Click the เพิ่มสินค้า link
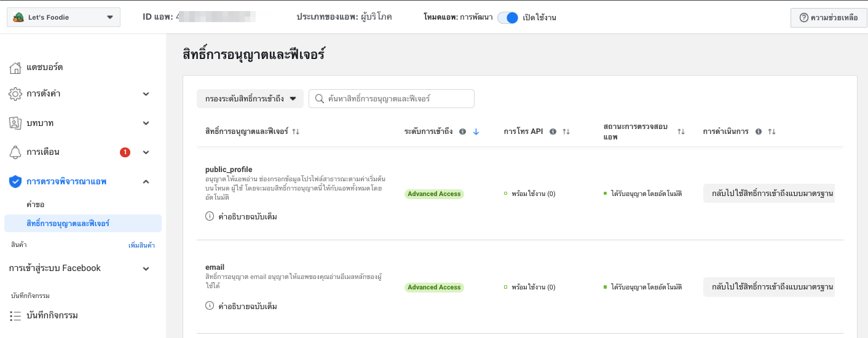This screenshot has width=868, height=338. pyautogui.click(x=141, y=245)
